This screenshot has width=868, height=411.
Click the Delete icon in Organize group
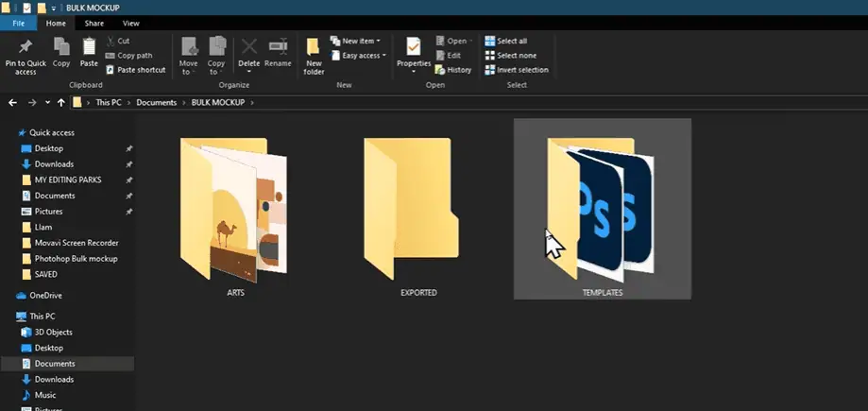click(x=248, y=47)
